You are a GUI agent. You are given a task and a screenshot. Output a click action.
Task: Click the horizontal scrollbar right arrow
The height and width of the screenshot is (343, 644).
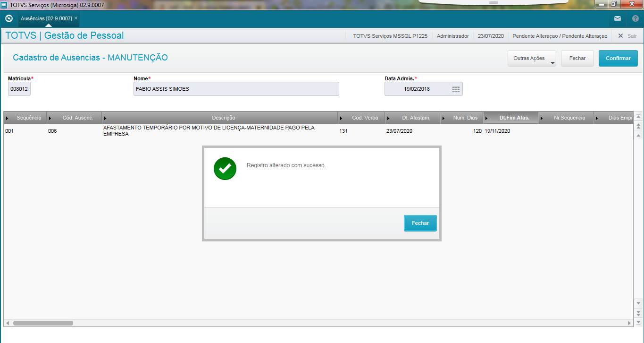tap(629, 323)
